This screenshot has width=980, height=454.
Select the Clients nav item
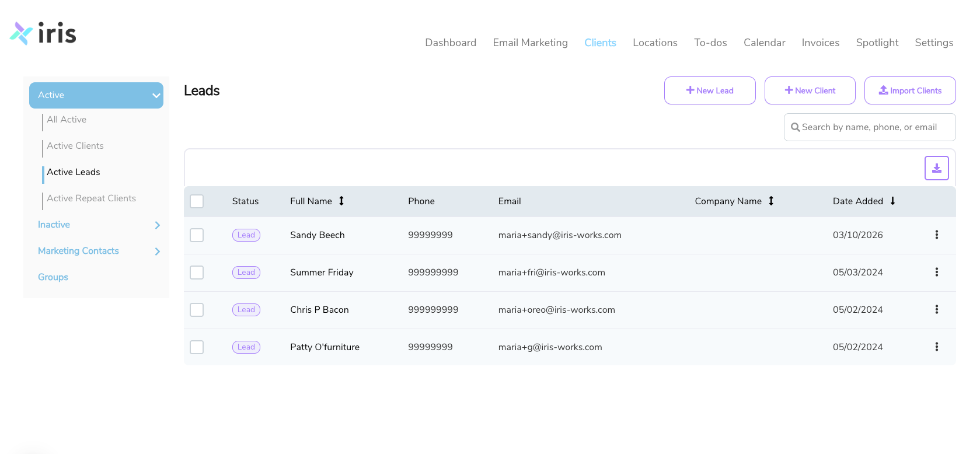[600, 43]
